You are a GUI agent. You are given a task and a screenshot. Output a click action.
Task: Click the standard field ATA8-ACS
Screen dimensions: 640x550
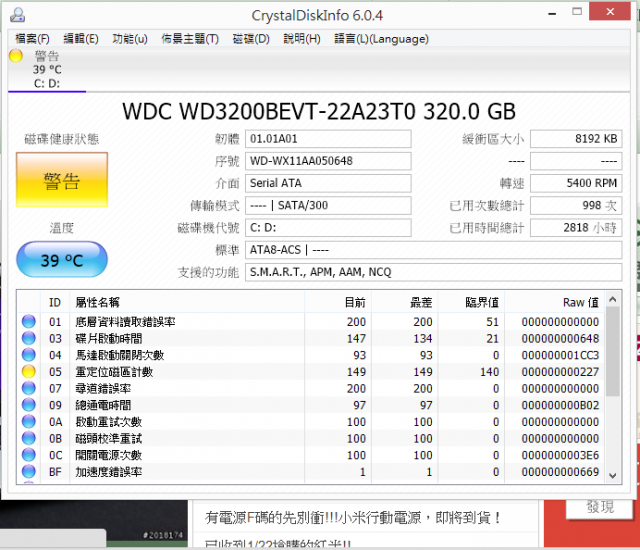point(433,250)
